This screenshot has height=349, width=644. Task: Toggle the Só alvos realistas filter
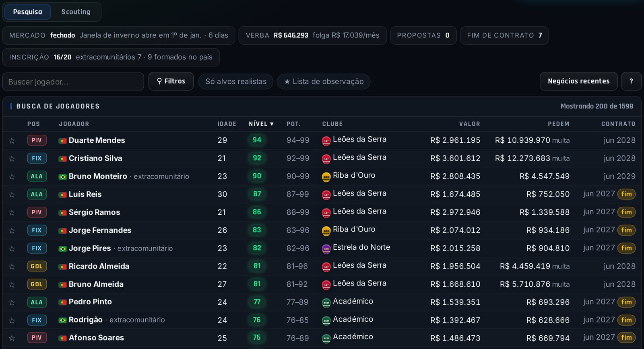236,82
